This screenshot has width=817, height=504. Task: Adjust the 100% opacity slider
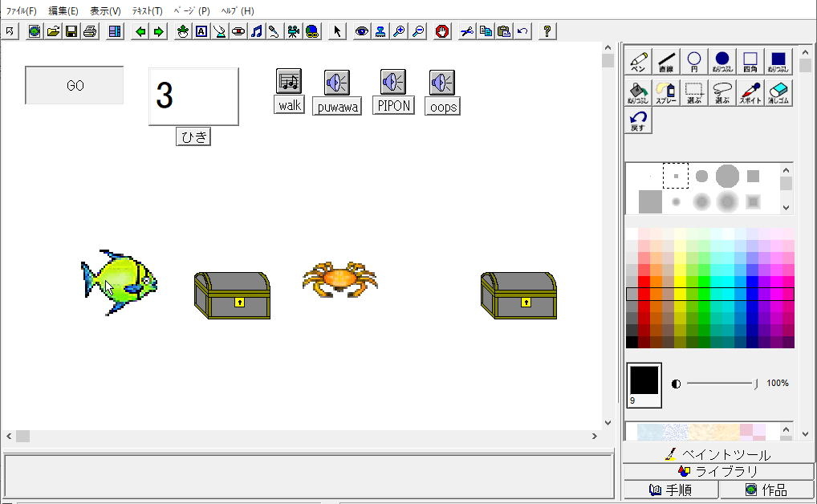(755, 384)
